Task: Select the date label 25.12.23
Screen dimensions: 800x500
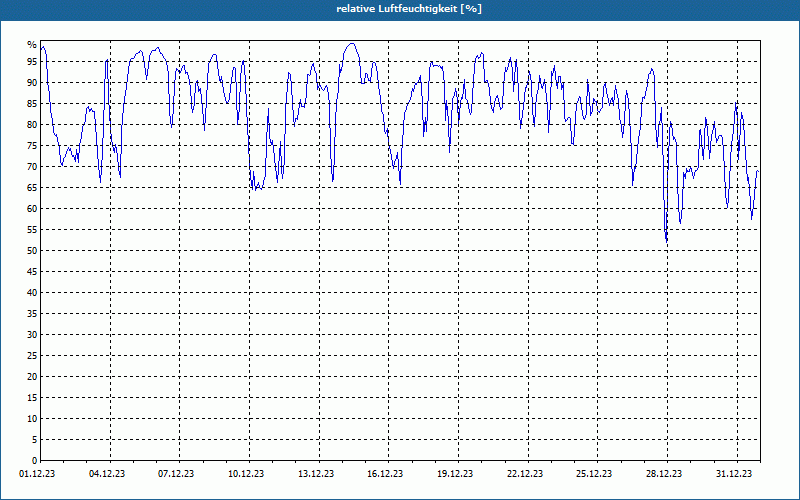Action: coord(594,474)
